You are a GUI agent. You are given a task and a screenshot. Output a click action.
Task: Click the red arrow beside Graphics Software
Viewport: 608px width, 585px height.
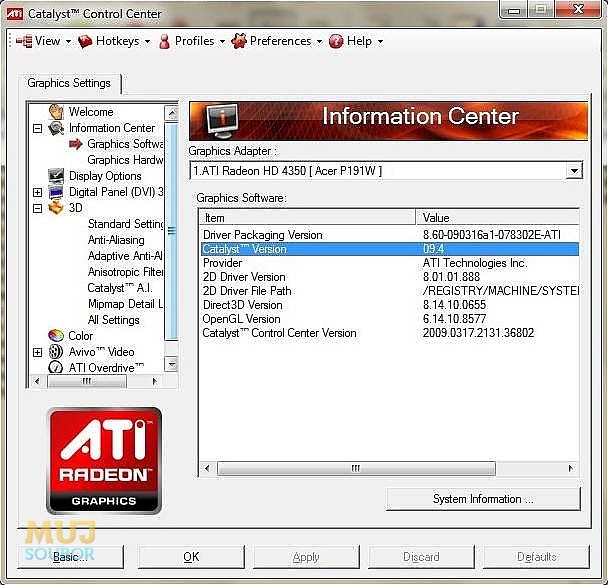tap(76, 144)
